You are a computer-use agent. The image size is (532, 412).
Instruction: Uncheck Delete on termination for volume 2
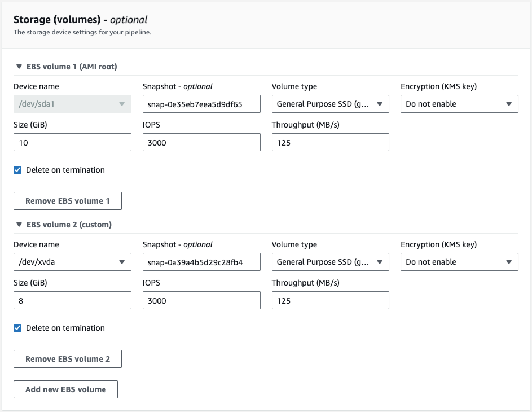click(17, 327)
